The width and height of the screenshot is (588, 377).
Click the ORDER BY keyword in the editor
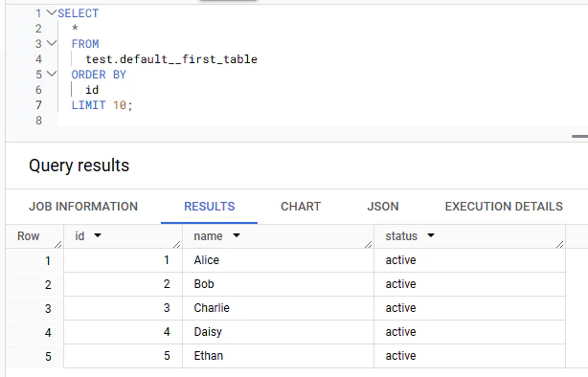[99, 75]
